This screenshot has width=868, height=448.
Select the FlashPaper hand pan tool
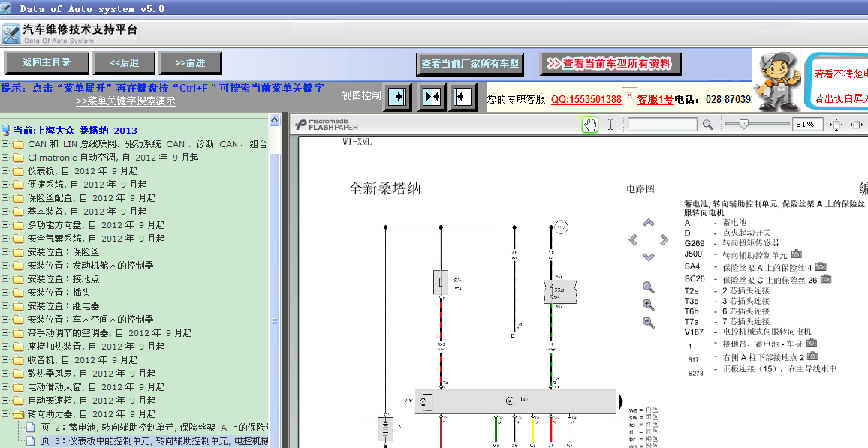click(590, 125)
